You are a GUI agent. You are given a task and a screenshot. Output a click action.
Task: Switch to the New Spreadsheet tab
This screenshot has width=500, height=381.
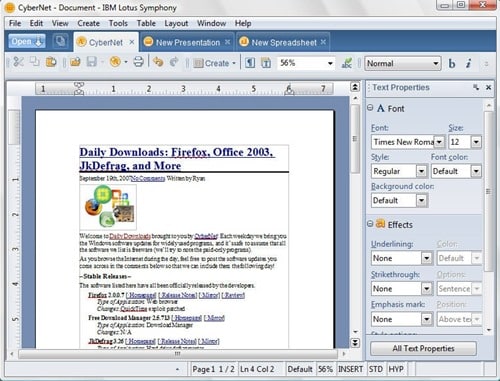click(283, 42)
